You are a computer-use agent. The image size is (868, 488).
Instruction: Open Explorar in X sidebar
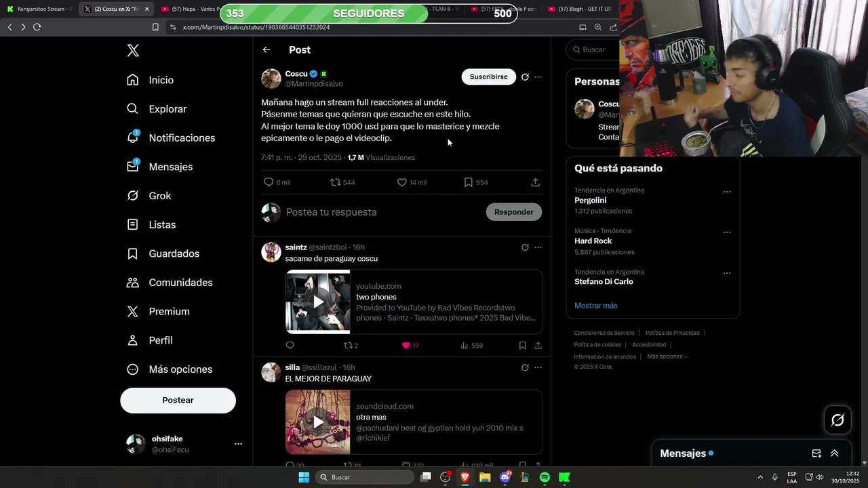(157, 109)
